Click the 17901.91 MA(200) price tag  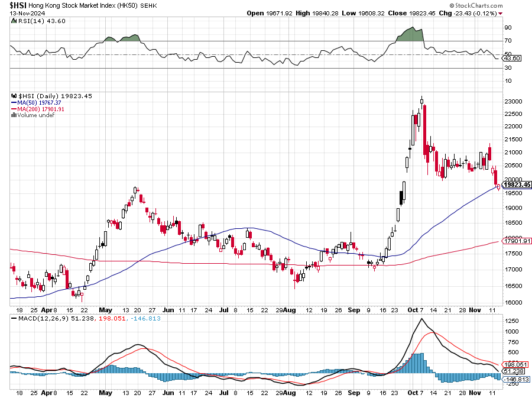pos(516,241)
